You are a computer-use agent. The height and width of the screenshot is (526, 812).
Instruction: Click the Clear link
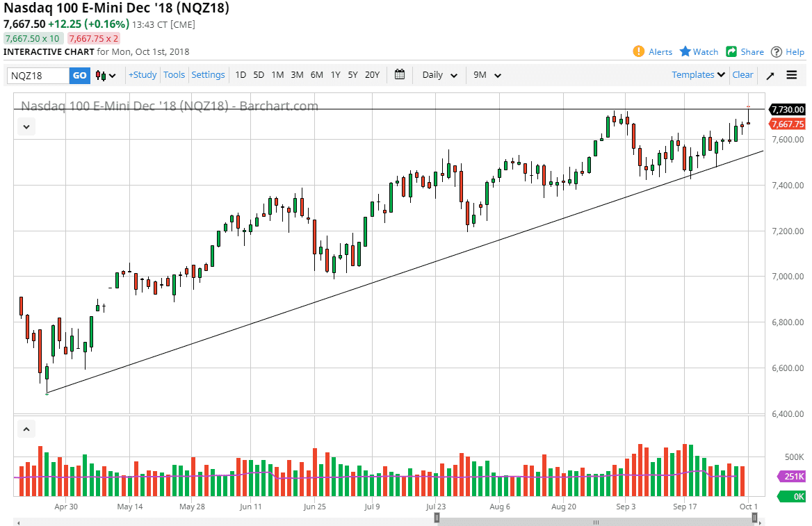742,74
